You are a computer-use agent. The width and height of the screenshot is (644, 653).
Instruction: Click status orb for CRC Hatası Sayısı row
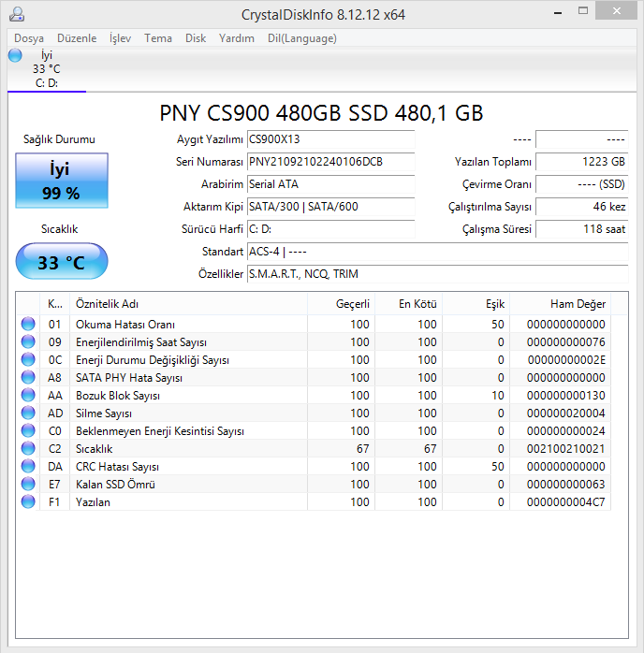pos(28,466)
